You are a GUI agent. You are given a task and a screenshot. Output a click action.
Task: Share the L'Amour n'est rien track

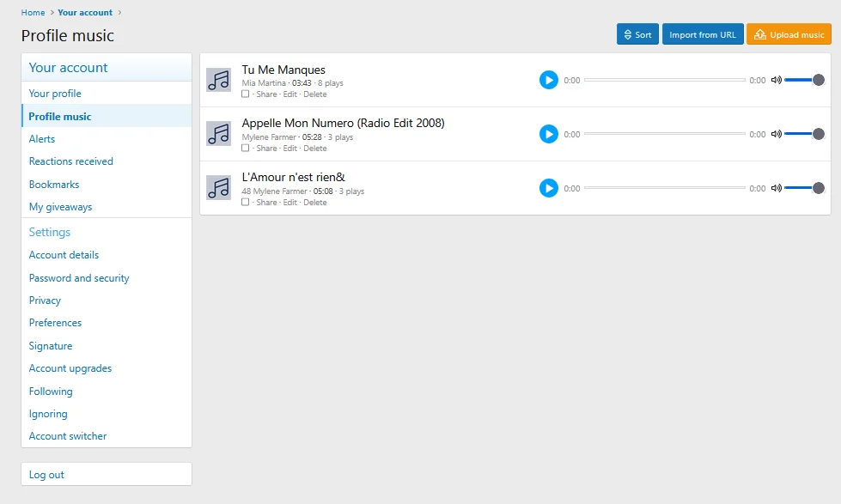tap(266, 203)
